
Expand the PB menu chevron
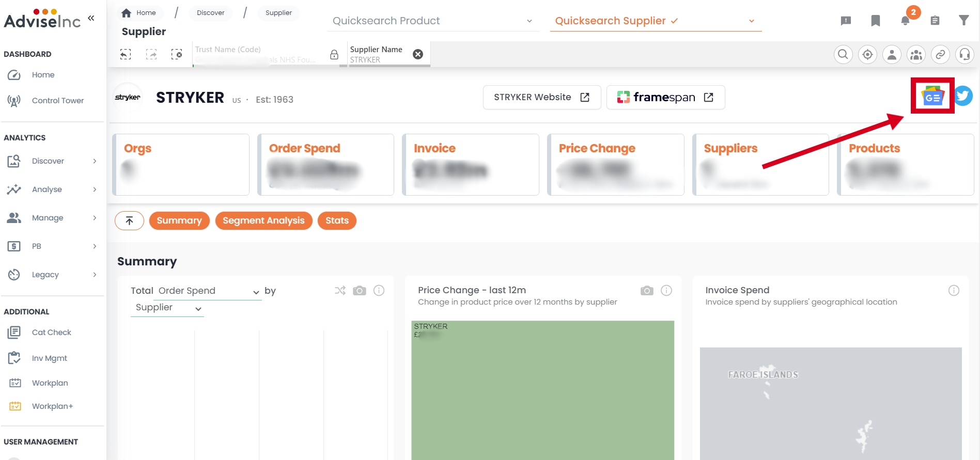(95, 246)
